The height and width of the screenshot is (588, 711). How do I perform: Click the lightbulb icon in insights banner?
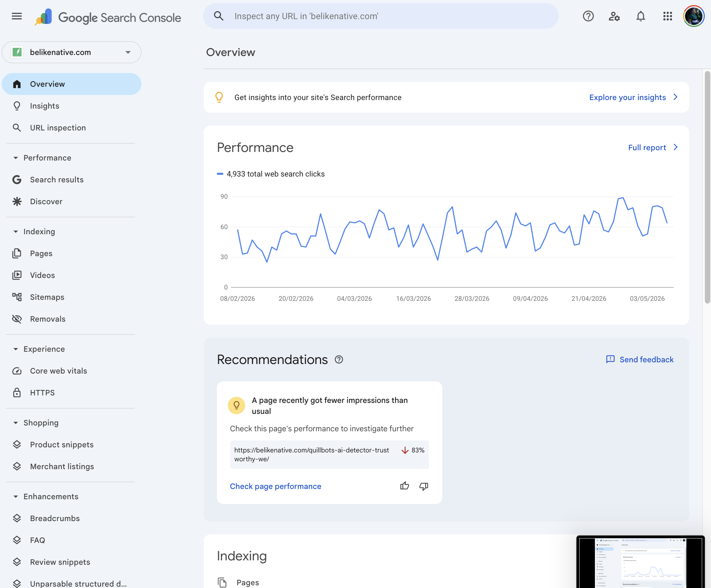click(219, 97)
